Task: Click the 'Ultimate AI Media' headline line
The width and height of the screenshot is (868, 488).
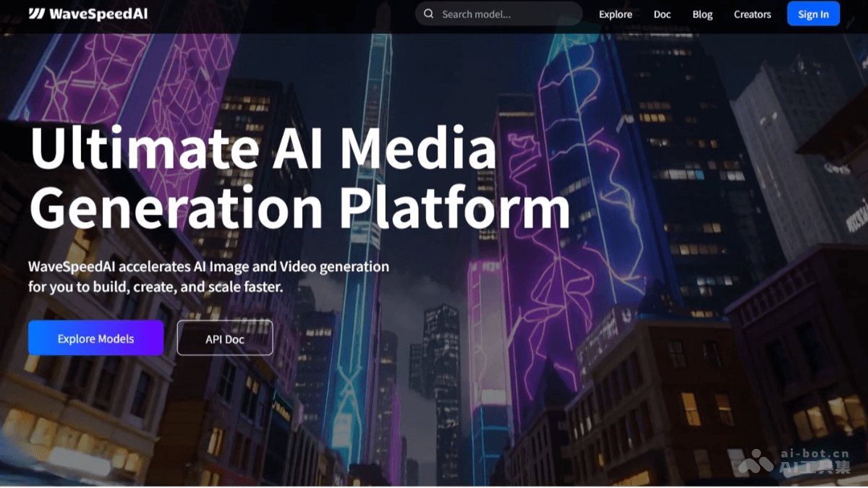Action: pyautogui.click(x=263, y=150)
